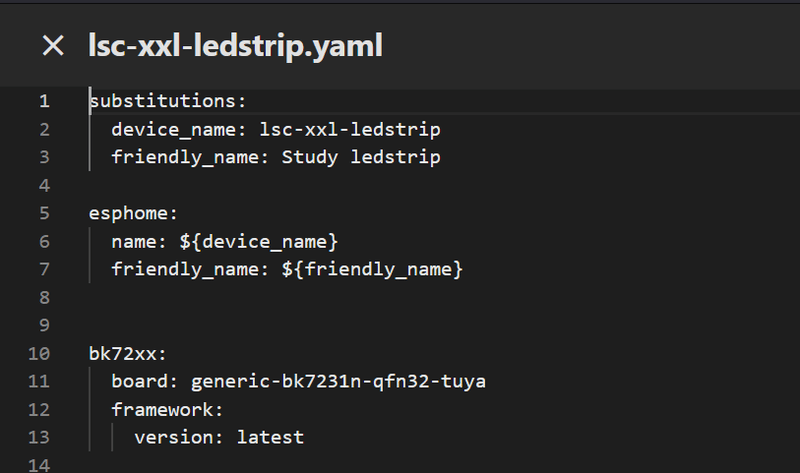Click the ${friendly_name} substitution value
800x473 pixels.
click(x=372, y=269)
